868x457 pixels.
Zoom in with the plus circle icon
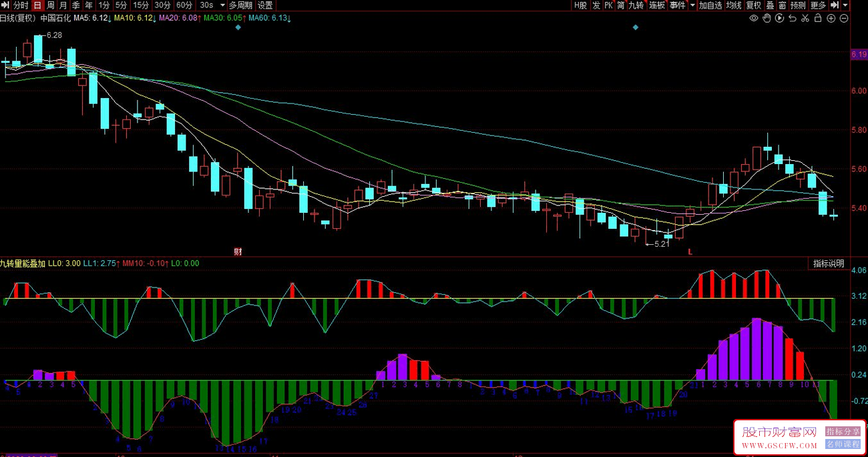[x=831, y=18]
